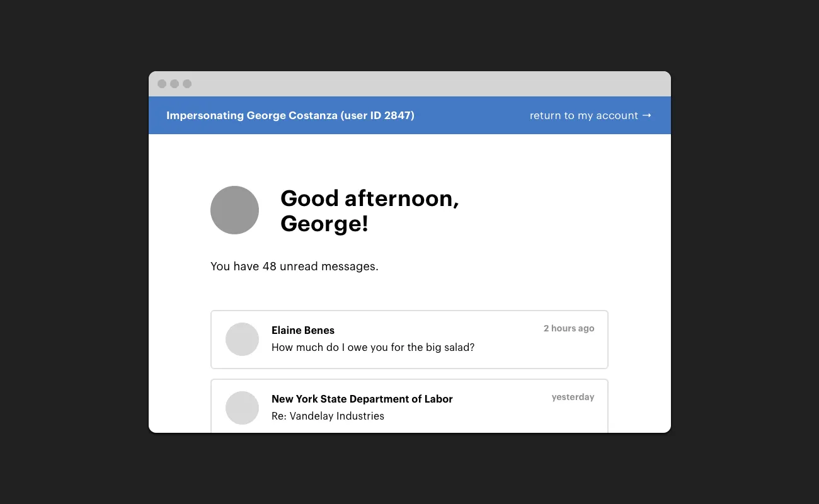
Task: Click Elaine Benes's round avatar
Action: pos(242,339)
